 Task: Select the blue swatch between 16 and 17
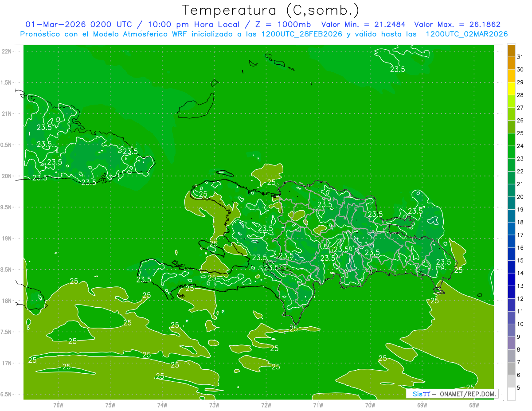click(x=511, y=241)
